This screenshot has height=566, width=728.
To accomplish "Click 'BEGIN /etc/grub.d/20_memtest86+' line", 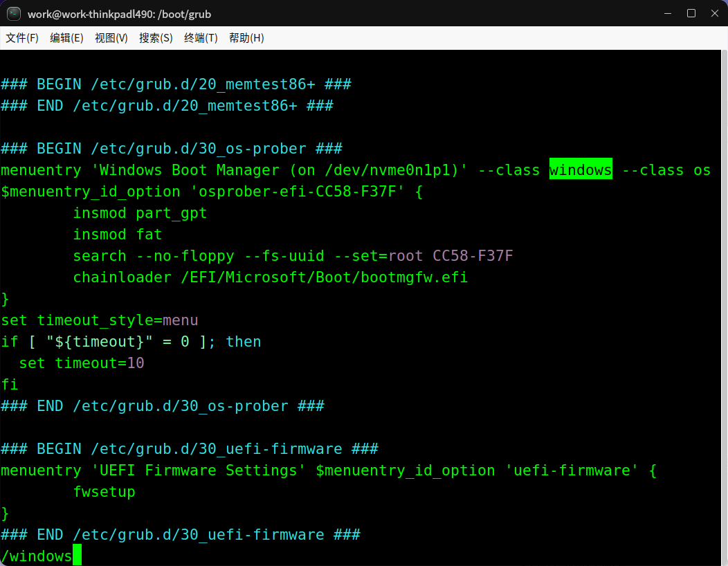I will (176, 84).
